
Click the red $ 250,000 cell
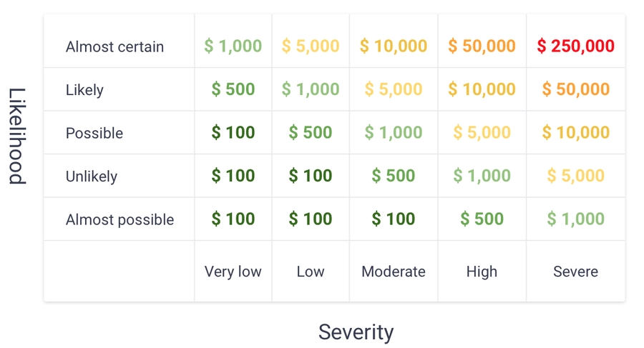[575, 46]
